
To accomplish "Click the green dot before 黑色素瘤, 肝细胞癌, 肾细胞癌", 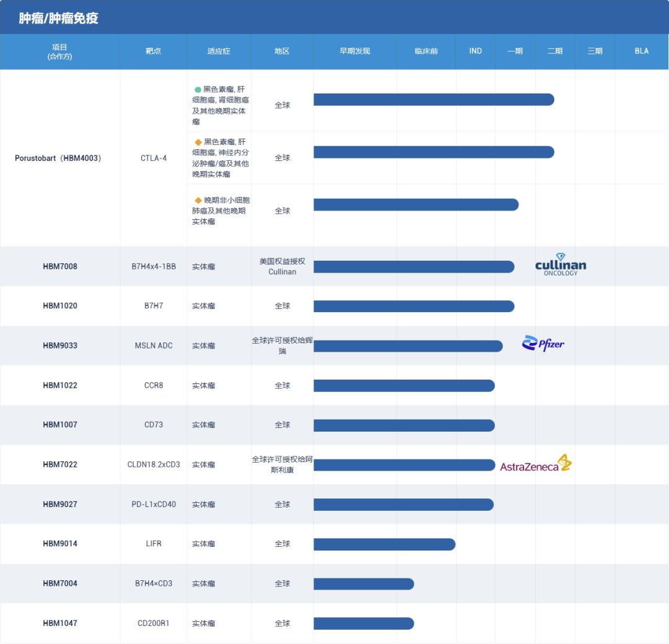I will (198, 90).
